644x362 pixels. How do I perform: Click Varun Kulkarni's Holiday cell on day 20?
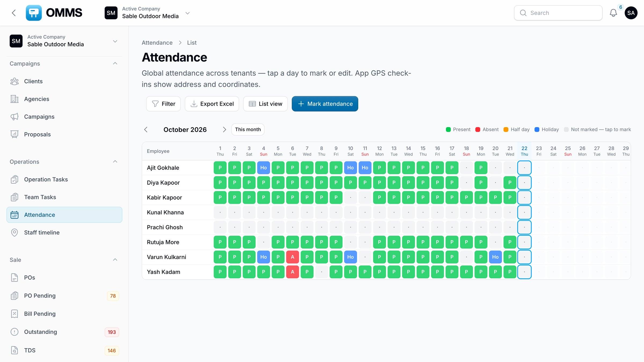495,257
